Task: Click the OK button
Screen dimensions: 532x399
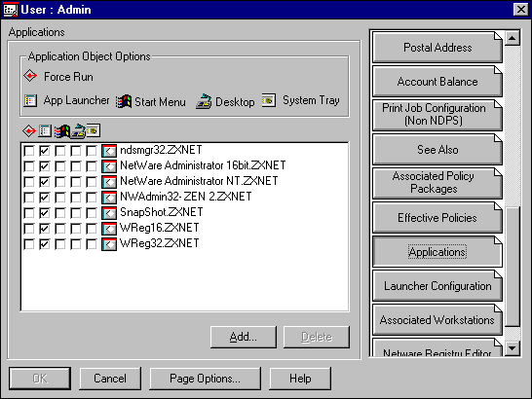Action: [40, 379]
